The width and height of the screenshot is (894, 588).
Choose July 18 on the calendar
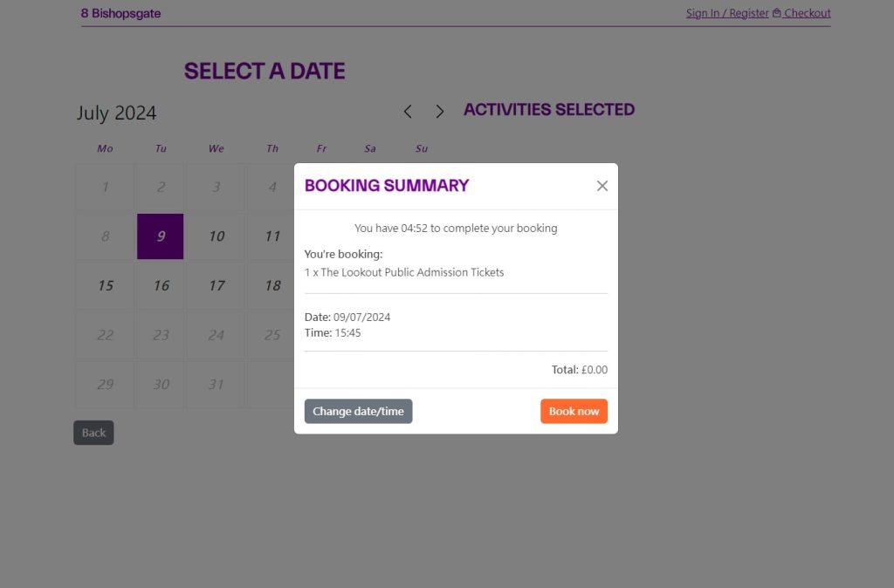(272, 285)
